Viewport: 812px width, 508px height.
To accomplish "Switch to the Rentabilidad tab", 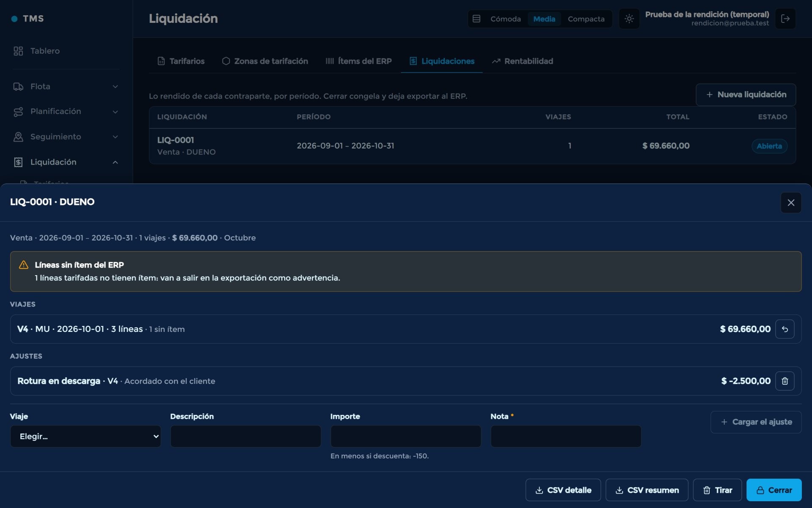I will pos(522,61).
